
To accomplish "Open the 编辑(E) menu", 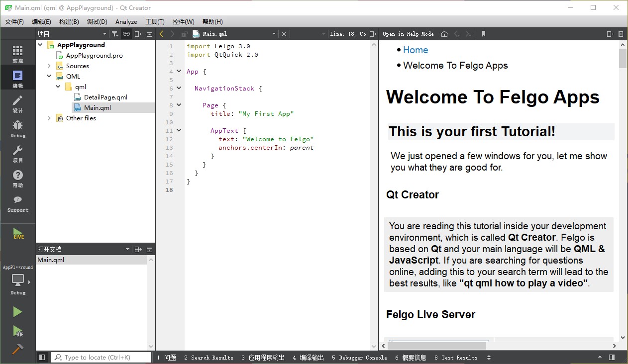I will pyautogui.click(x=41, y=21).
